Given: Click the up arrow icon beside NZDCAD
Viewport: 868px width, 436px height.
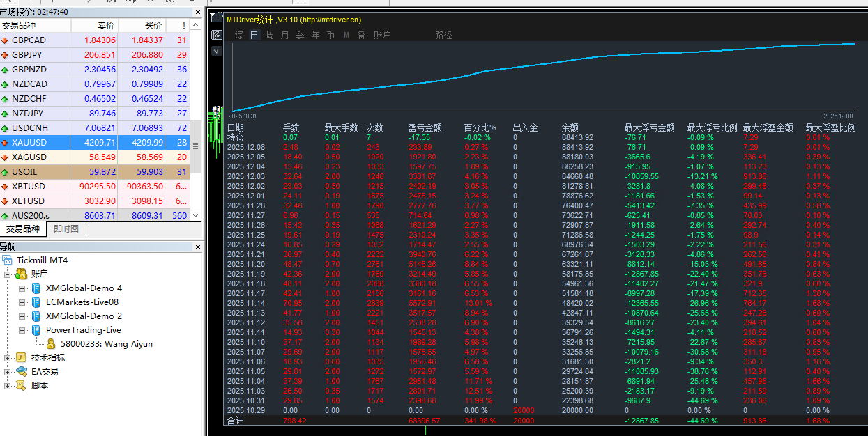Looking at the screenshot, I should click(x=6, y=84).
